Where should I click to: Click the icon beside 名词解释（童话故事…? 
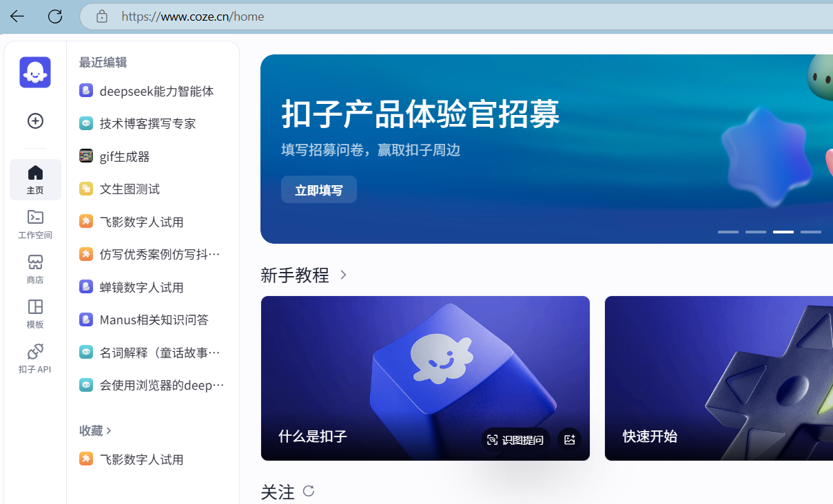(x=86, y=352)
